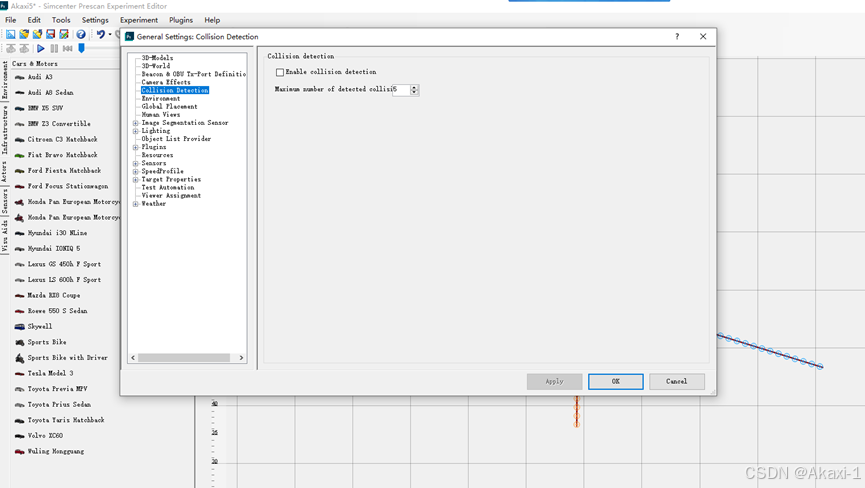
Task: Select the Fiat Bravo Hatchback green icon
Action: [19, 155]
